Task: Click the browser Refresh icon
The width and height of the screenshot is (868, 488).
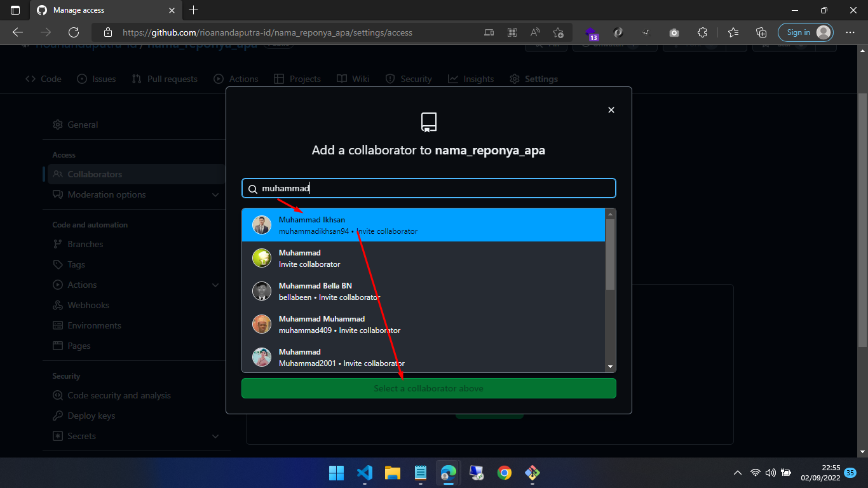Action: [x=74, y=32]
